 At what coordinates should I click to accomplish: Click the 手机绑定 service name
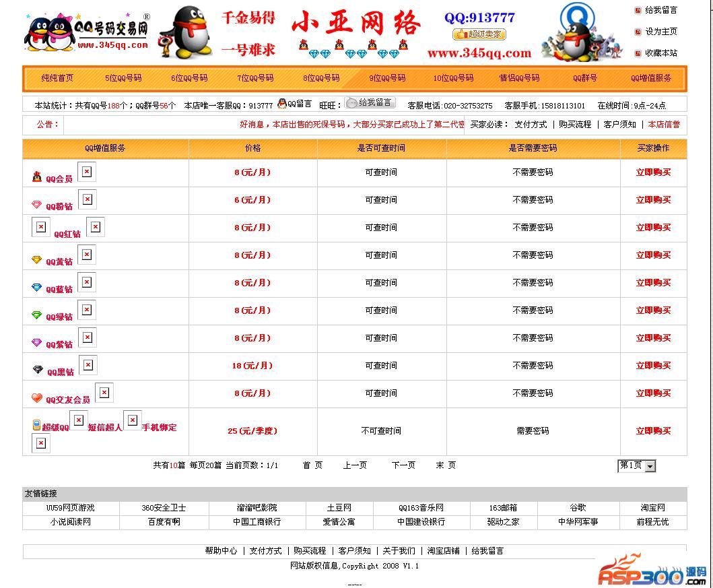[x=159, y=428]
